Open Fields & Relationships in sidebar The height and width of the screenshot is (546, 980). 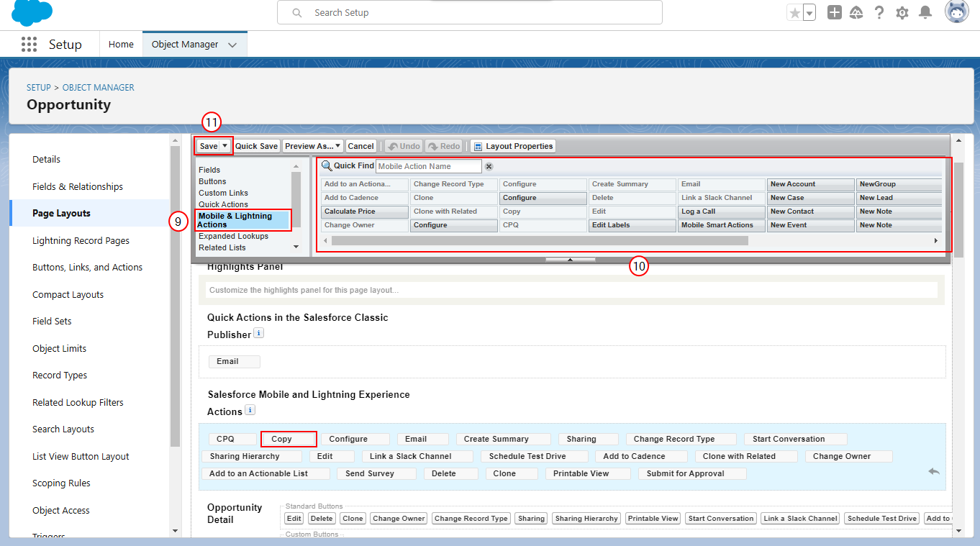coord(78,186)
